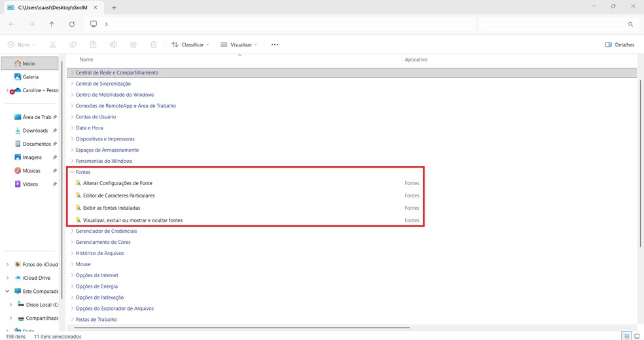Screen dimensions: 644x340
Task: Switch to details list view icon
Action: (x=626, y=336)
